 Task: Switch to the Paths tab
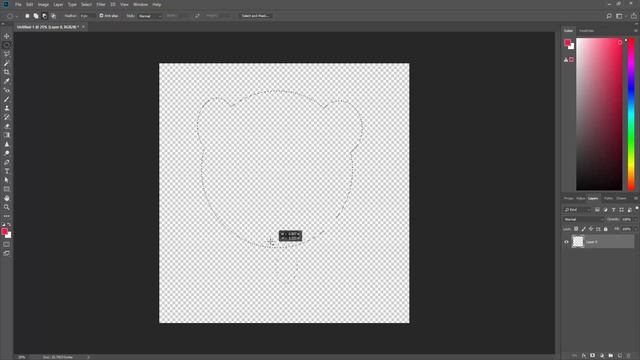tap(608, 198)
